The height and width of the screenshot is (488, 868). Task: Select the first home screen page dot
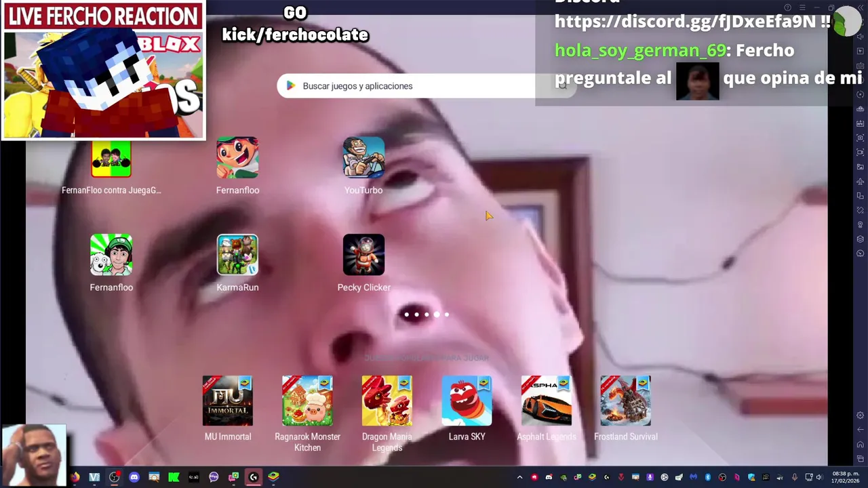[406, 314]
